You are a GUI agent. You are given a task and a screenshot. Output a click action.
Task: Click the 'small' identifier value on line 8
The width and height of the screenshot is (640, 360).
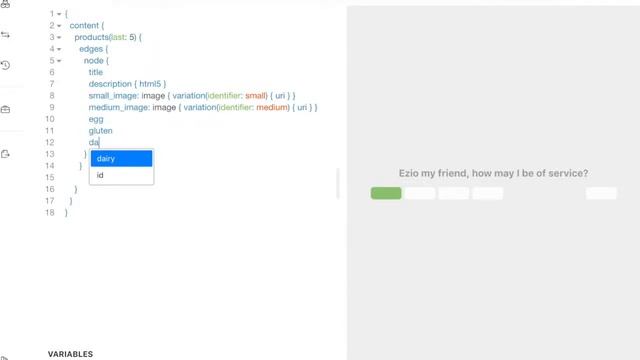pos(255,96)
